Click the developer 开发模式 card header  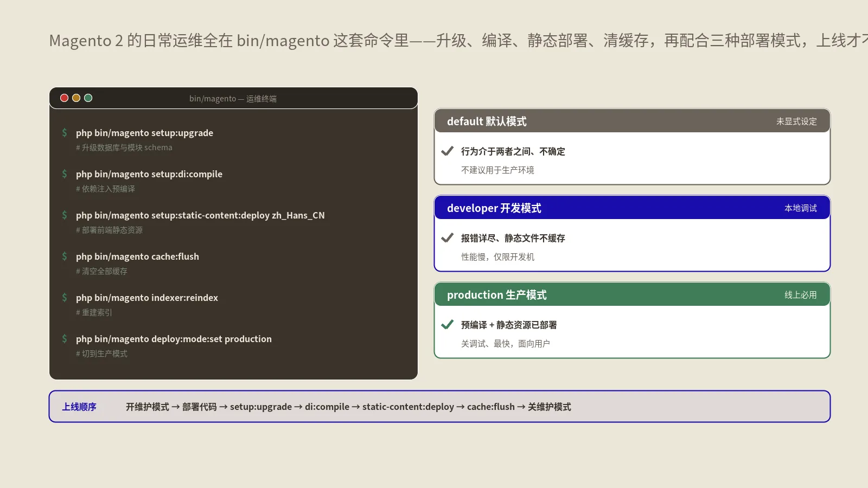click(632, 208)
